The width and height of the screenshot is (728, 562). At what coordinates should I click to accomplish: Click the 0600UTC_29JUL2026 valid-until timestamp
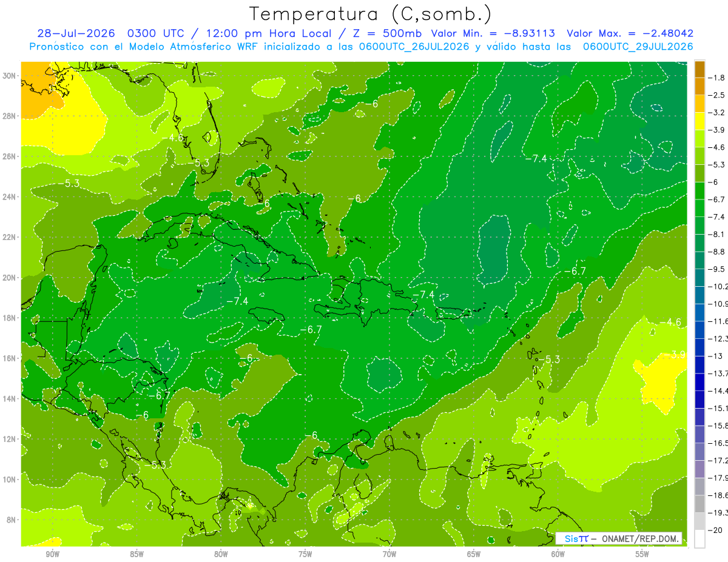pyautogui.click(x=638, y=47)
